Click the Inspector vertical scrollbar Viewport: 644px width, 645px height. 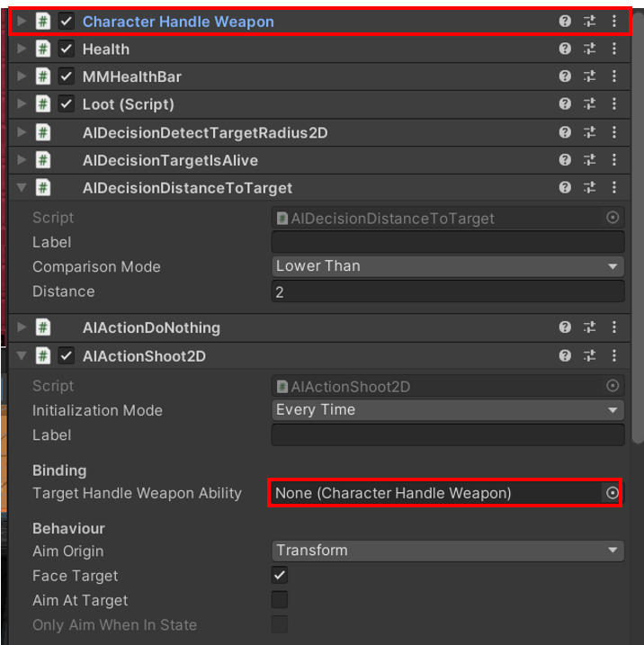point(639,228)
